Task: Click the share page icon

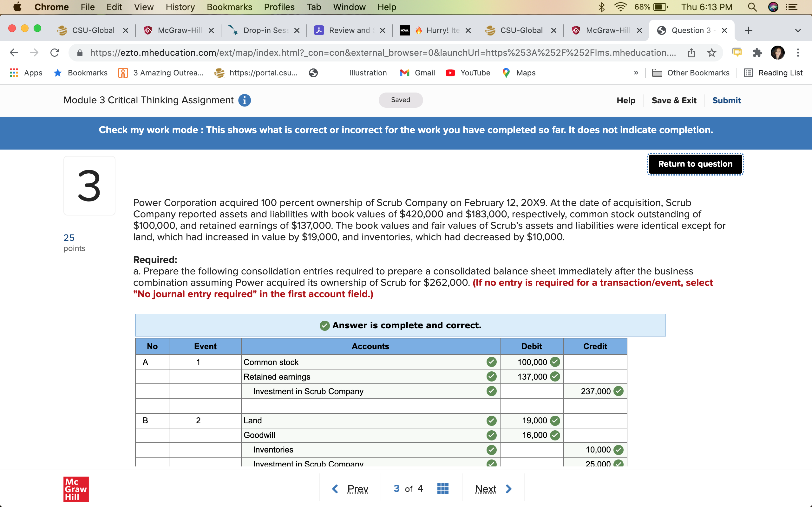Action: coord(691,53)
